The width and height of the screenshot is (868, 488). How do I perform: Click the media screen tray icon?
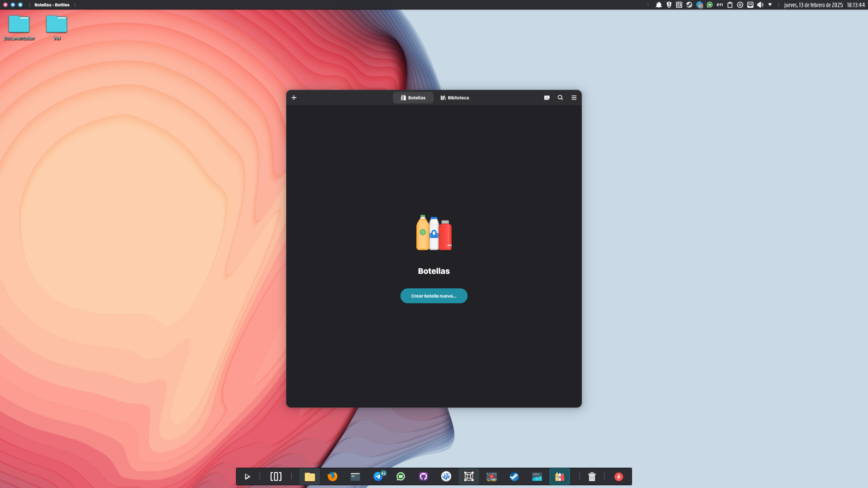pos(679,5)
